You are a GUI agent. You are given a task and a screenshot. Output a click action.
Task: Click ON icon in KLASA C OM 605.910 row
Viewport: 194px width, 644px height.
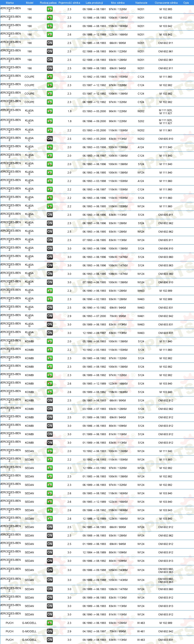coord(50,139)
